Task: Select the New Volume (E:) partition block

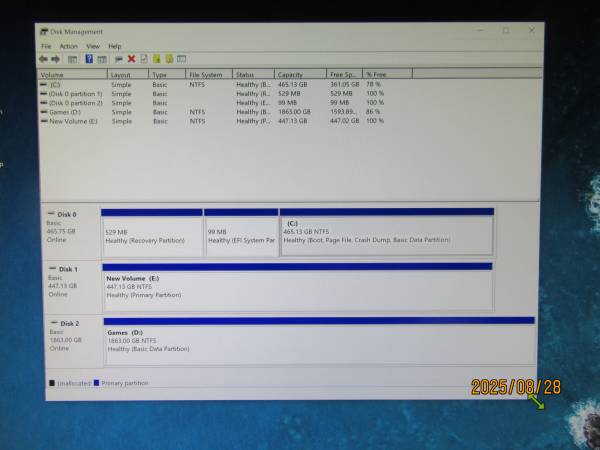Action: pos(298,287)
